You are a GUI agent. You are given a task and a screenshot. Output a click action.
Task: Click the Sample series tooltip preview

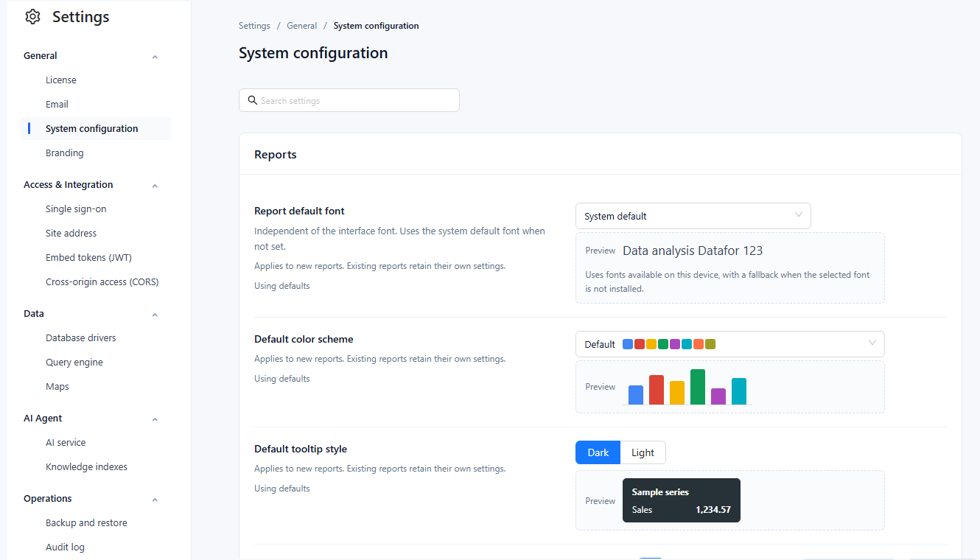coord(682,500)
